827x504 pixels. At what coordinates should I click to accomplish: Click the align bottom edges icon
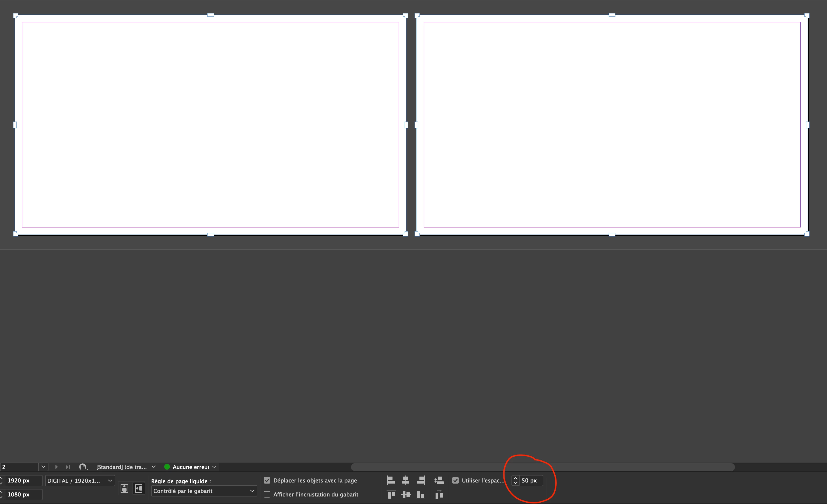[420, 495]
